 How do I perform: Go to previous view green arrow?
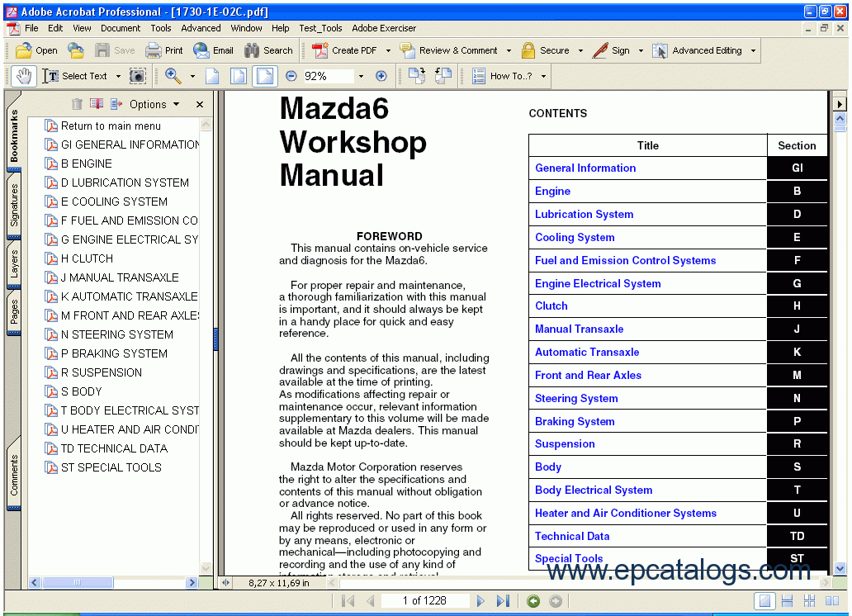pyautogui.click(x=533, y=601)
